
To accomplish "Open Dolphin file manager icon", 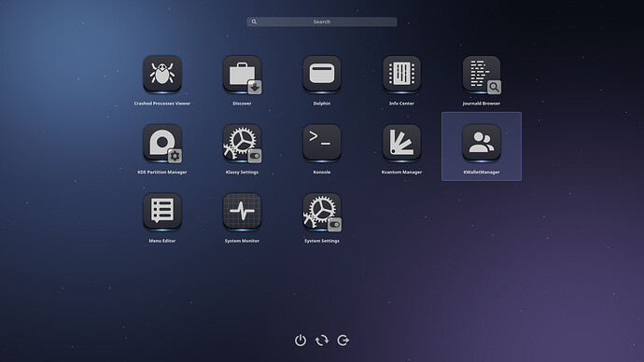I will (x=322, y=75).
